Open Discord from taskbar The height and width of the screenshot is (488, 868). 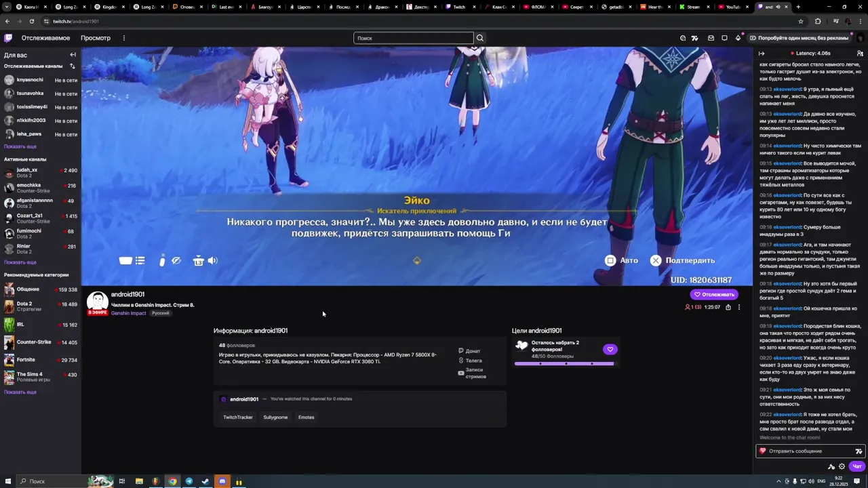point(222,481)
